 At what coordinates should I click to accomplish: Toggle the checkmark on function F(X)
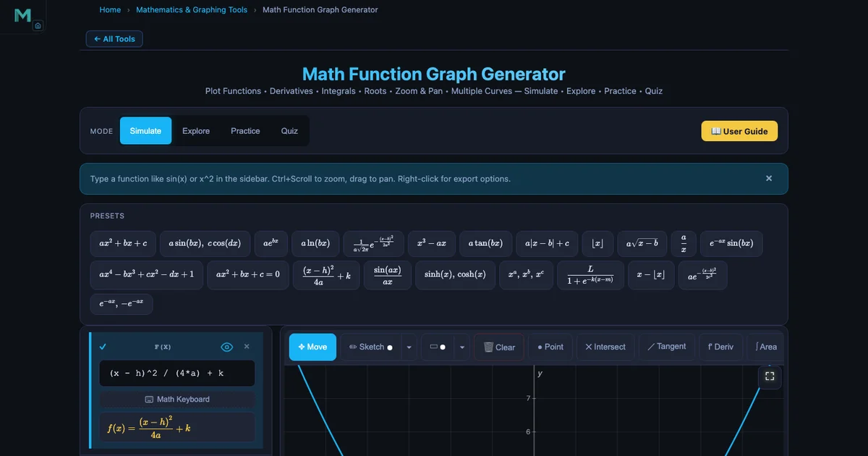click(103, 347)
